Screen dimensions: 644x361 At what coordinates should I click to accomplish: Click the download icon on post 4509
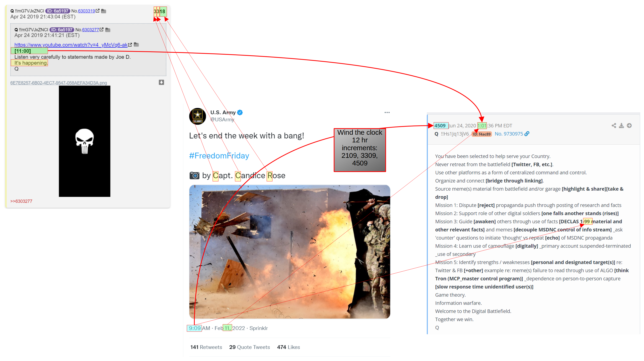[622, 125]
